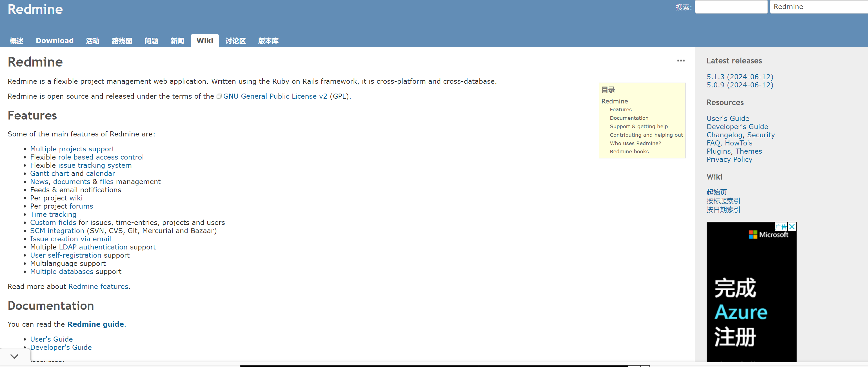
Task: Open User self-registration link
Action: 66,255
